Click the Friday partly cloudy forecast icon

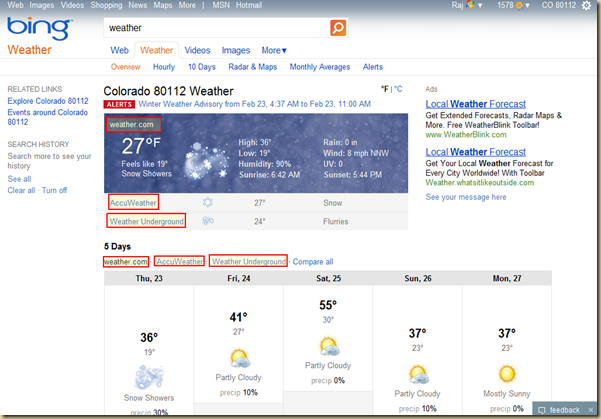click(240, 358)
